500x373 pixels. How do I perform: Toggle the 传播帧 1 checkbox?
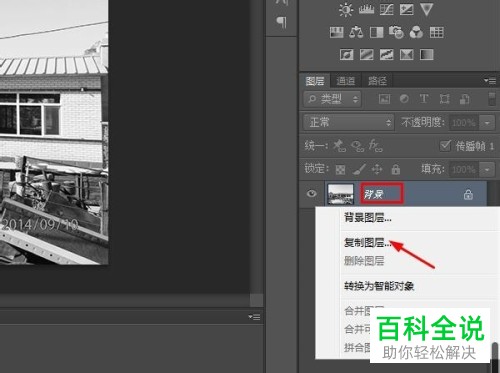[446, 146]
